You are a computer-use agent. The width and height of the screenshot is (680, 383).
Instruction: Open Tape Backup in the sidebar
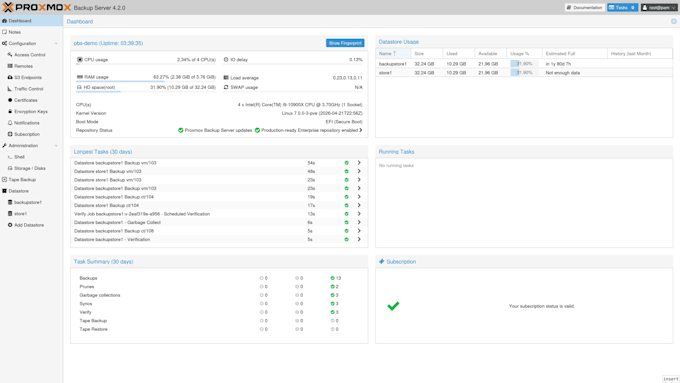coord(31,180)
